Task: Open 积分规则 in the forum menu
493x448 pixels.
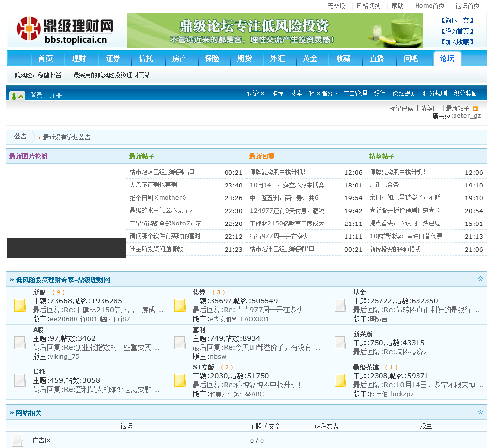Action: 435,93
